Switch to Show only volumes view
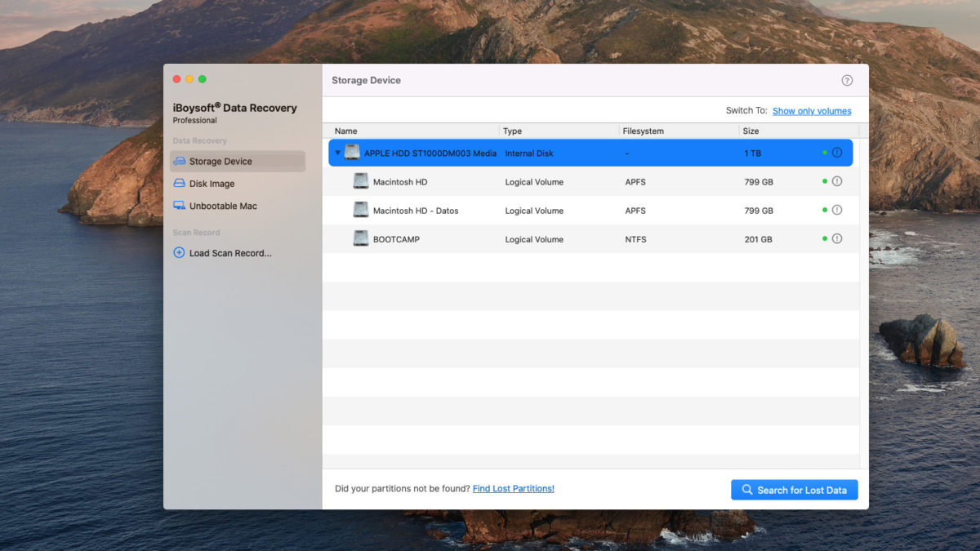The height and width of the screenshot is (551, 980). click(x=812, y=110)
